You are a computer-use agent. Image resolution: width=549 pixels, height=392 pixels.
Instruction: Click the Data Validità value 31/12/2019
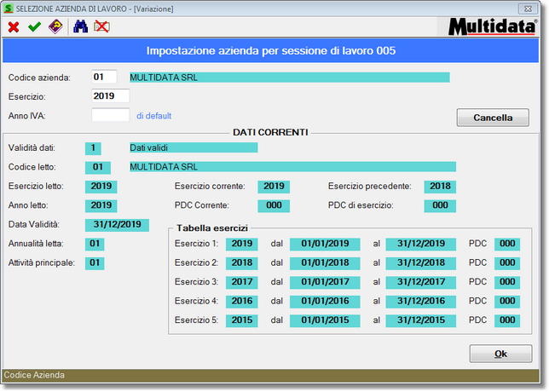tap(117, 225)
